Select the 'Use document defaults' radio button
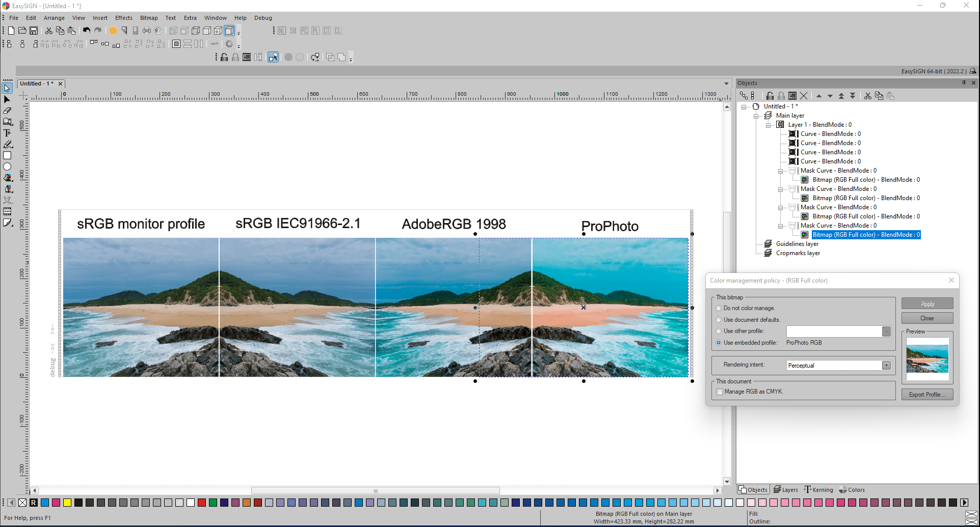Viewport: 980px width, 527px height. coord(719,320)
